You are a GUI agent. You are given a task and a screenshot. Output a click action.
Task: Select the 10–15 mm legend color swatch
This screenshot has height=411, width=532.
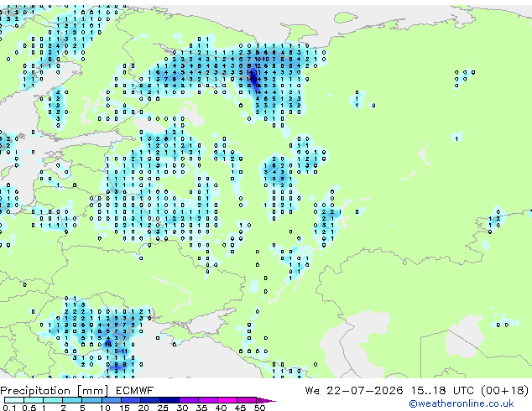[111, 400]
